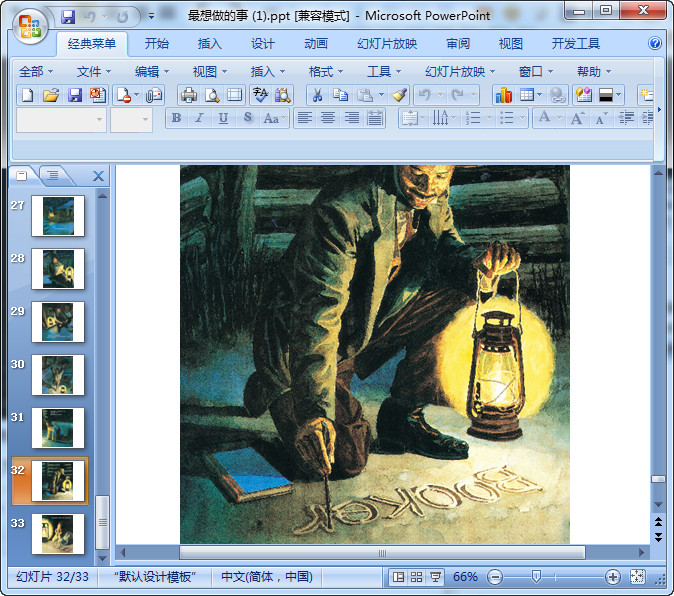This screenshot has width=674, height=596.
Task: Select slide 33 thumbnail
Action: pos(58,534)
